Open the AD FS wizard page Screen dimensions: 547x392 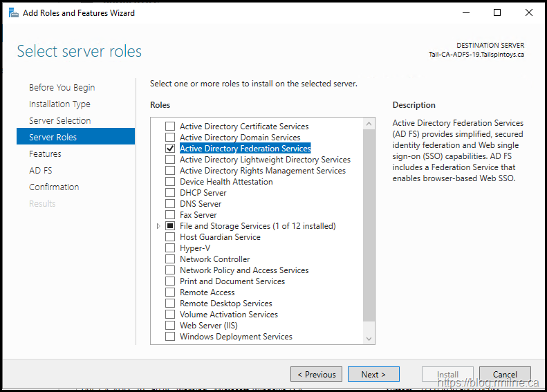coord(40,171)
